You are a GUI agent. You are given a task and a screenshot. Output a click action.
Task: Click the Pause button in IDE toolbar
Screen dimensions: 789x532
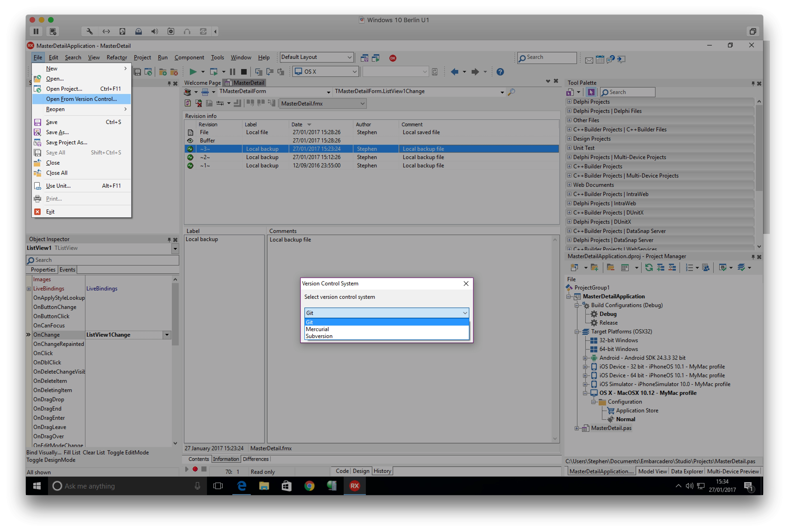click(x=232, y=72)
